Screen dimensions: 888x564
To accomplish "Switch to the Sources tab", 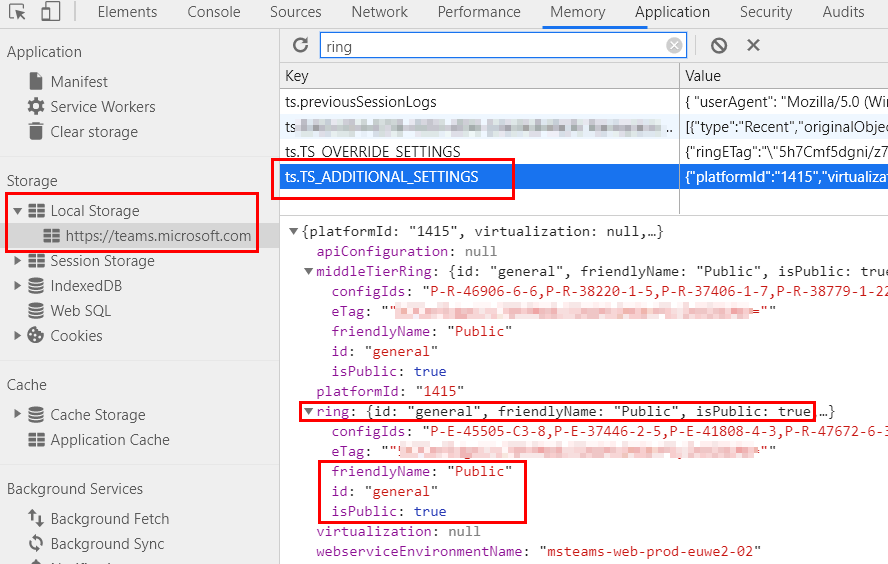I will (296, 12).
